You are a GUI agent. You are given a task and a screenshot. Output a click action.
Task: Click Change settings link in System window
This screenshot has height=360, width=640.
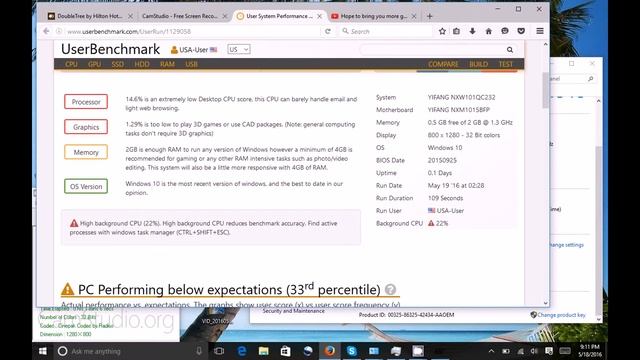click(x=567, y=245)
